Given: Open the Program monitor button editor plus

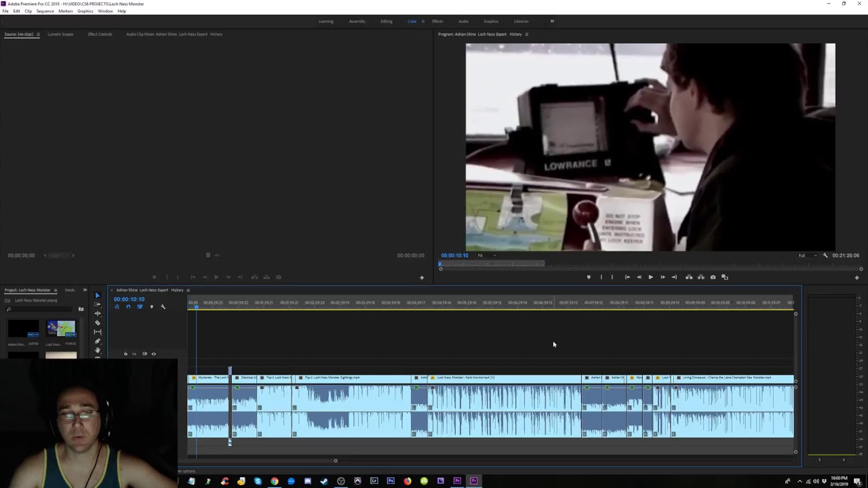Looking at the screenshot, I should coord(856,277).
